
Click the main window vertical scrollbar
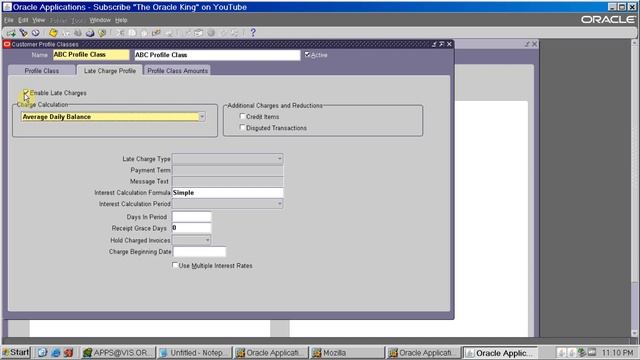[635, 188]
